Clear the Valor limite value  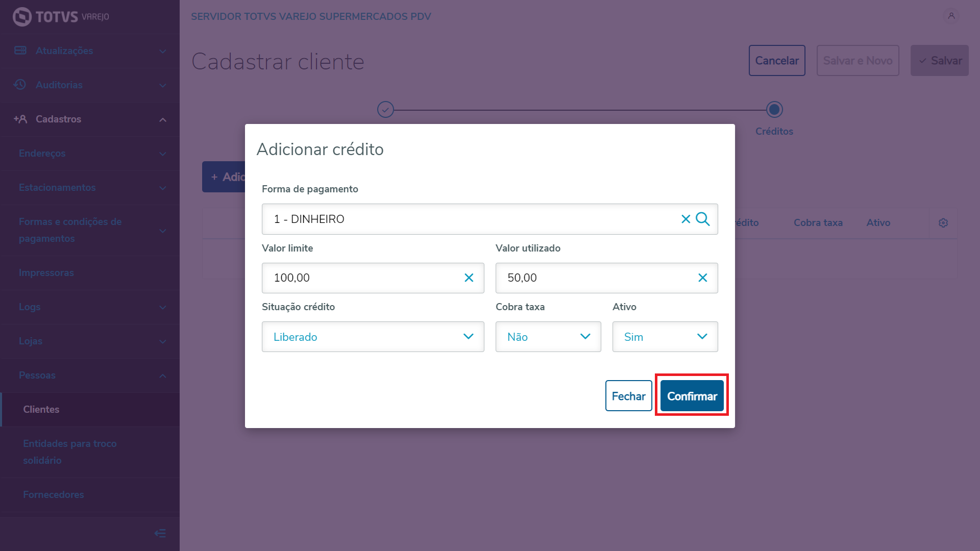click(x=469, y=278)
